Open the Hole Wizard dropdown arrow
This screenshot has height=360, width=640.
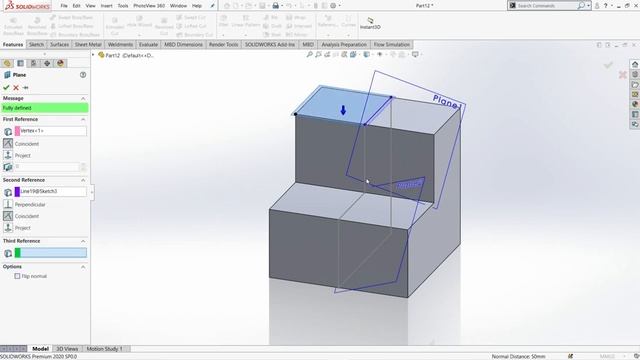139,35
